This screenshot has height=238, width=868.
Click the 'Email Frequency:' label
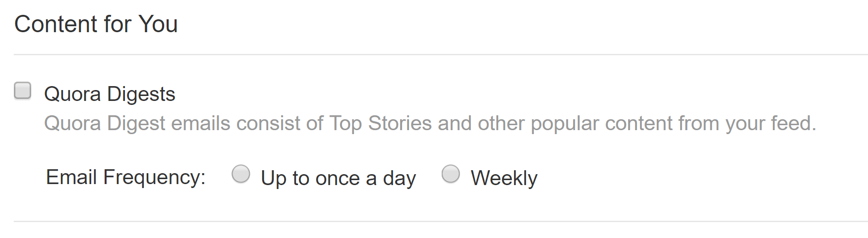125,177
